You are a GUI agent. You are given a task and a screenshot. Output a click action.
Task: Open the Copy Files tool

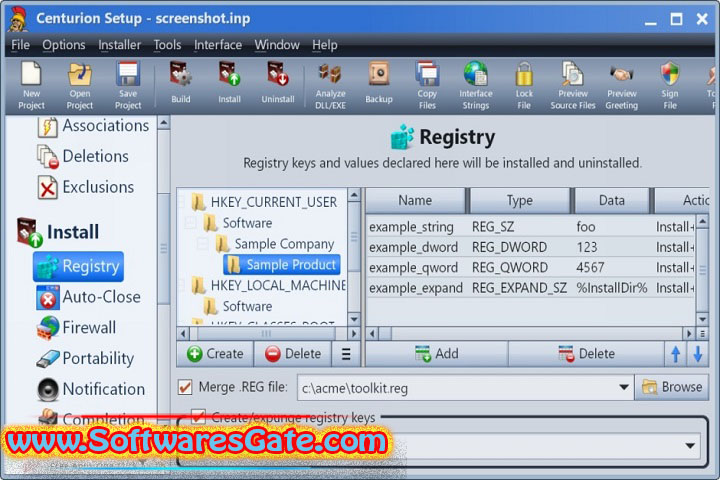tap(427, 86)
